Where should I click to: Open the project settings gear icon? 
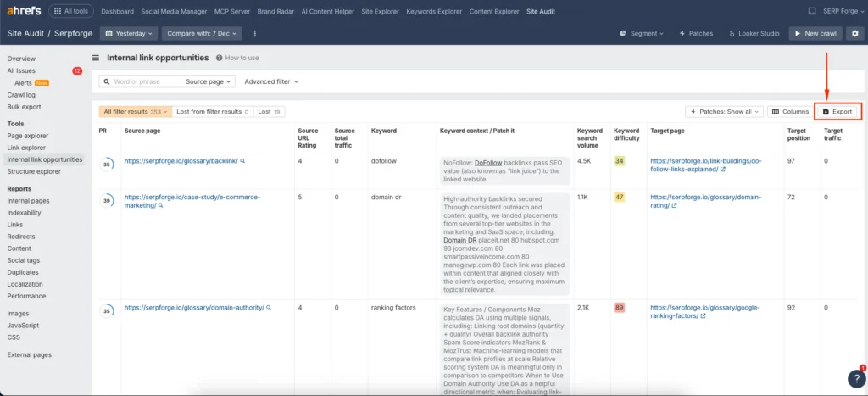(x=854, y=33)
